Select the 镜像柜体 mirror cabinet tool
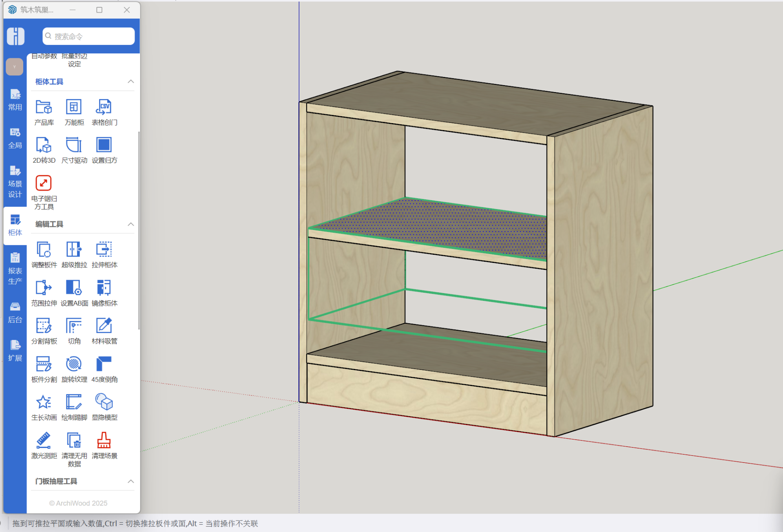 tap(104, 288)
